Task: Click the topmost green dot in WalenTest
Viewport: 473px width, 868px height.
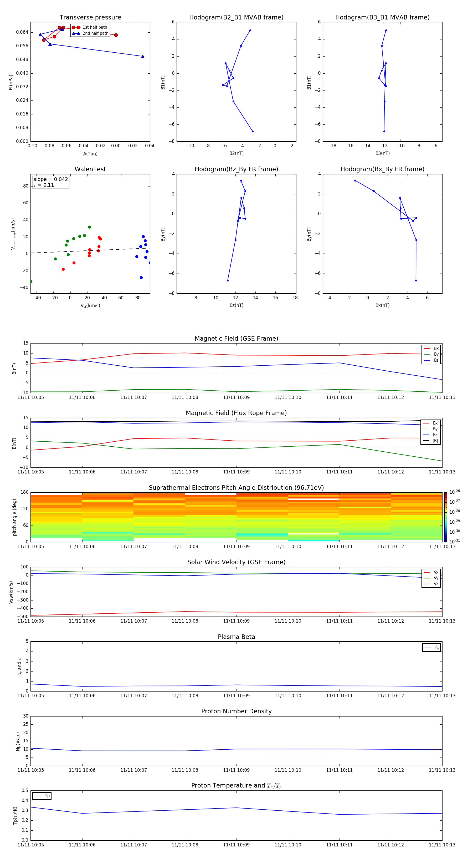Action: pyautogui.click(x=89, y=227)
